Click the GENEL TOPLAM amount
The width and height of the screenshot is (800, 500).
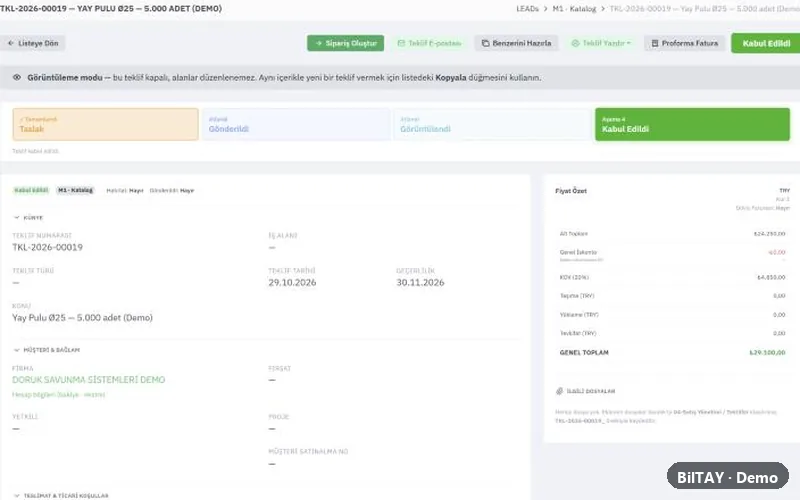(x=767, y=353)
